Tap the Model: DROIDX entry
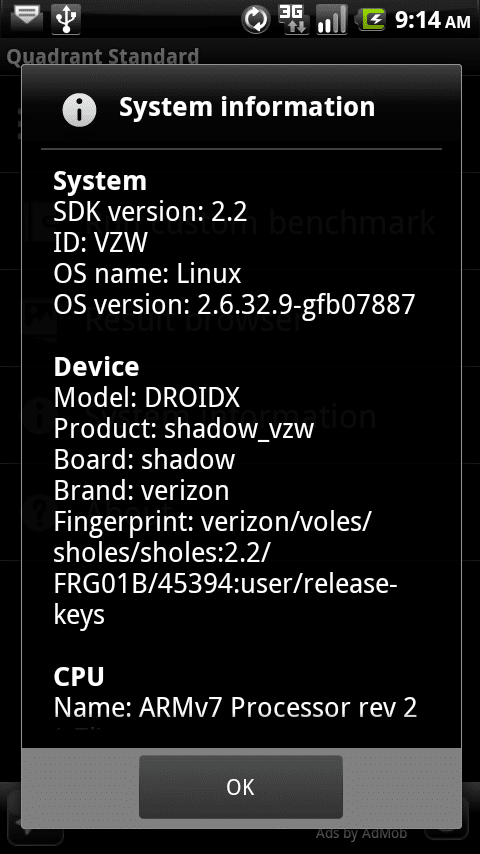Screen dimensions: 480x854 pos(147,398)
